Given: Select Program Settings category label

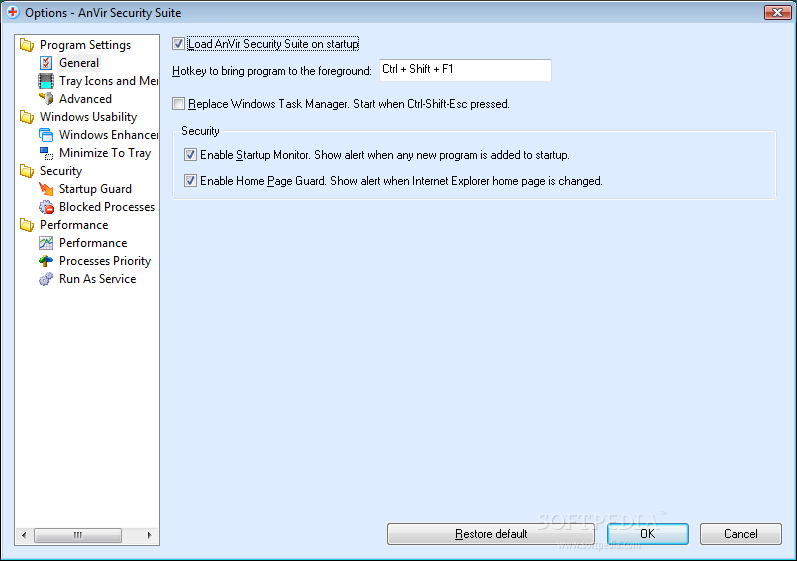Looking at the screenshot, I should coord(85,45).
